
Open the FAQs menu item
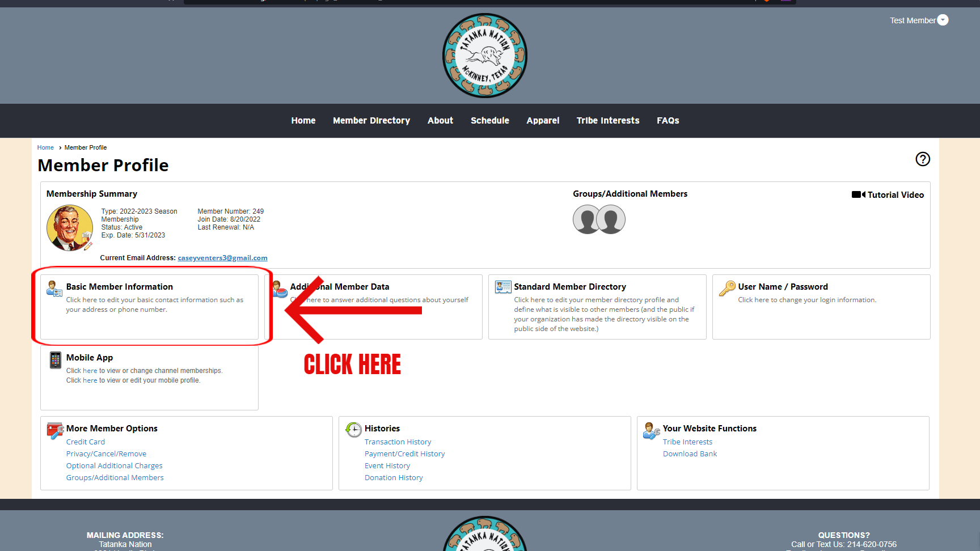click(668, 121)
